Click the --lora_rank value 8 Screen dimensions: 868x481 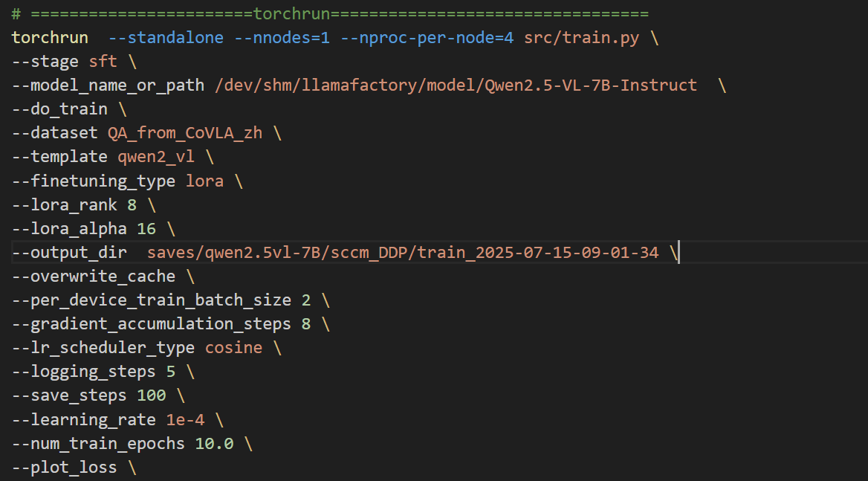point(132,204)
